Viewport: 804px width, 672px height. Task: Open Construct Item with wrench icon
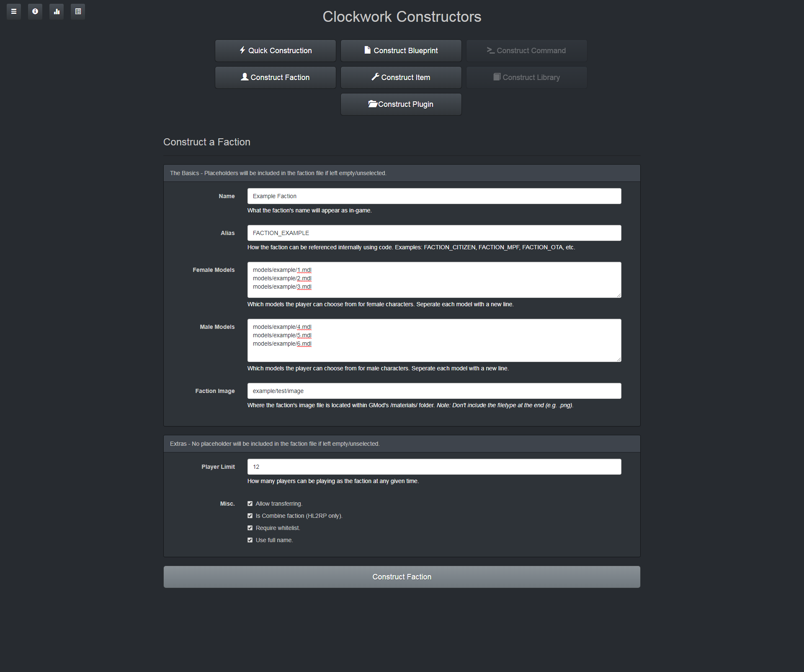click(401, 78)
